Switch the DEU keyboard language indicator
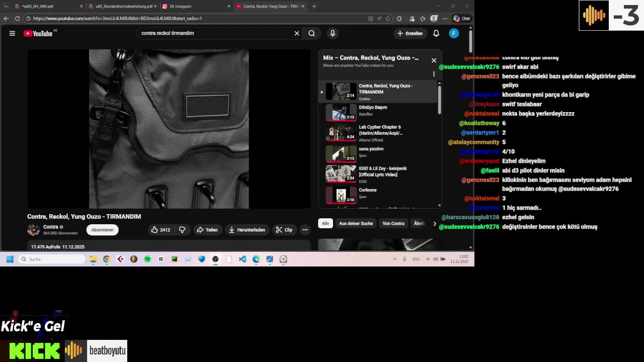 [x=416, y=259]
